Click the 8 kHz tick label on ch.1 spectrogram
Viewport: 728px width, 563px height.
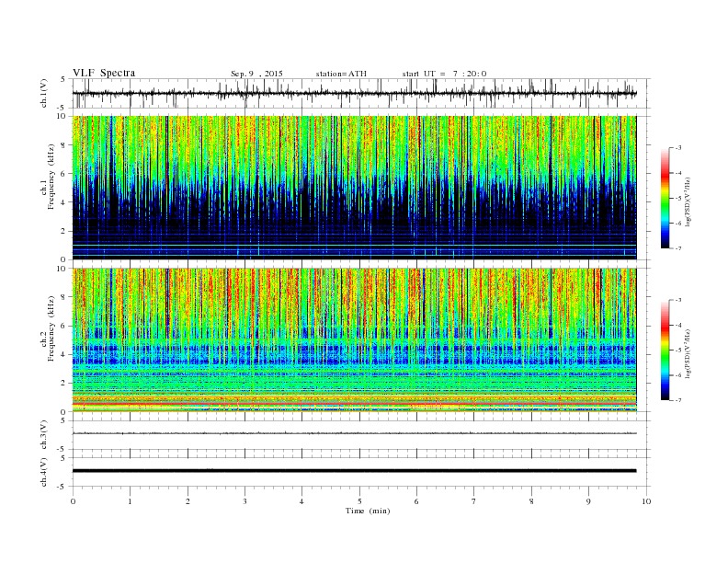click(x=63, y=145)
